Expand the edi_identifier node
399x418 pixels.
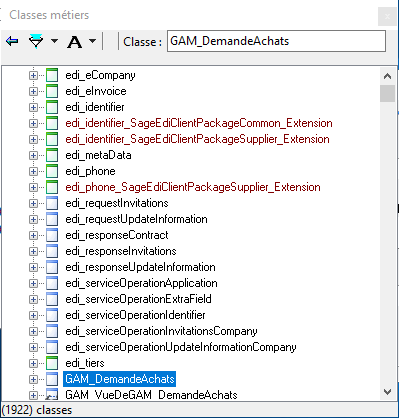point(33,107)
